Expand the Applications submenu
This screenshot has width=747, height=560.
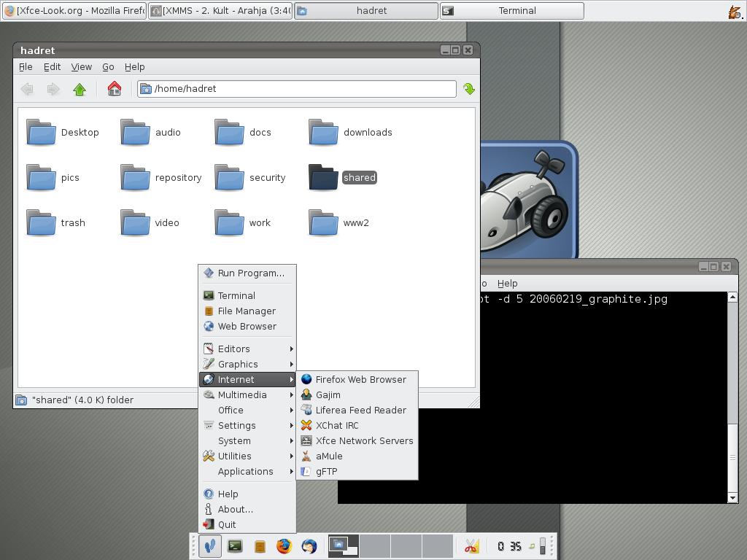(x=248, y=472)
